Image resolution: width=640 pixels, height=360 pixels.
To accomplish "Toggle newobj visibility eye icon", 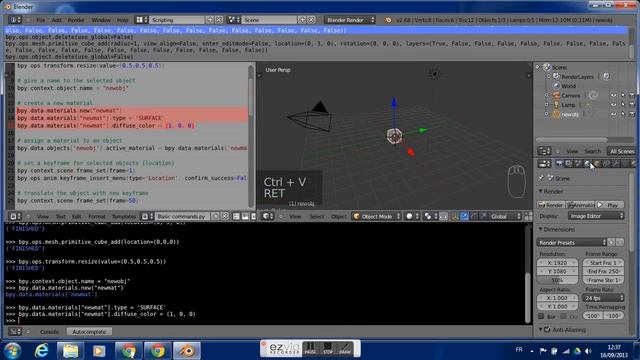I will click(613, 114).
